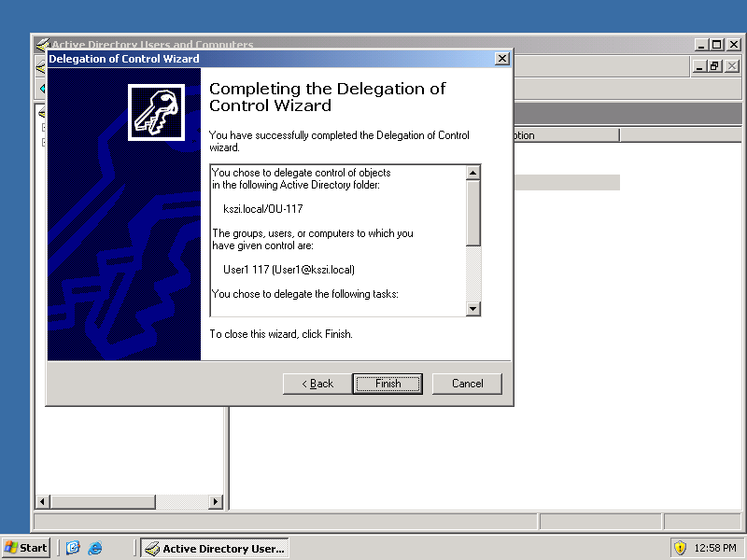Click the 12:58 PM system clock
Viewport: 747px width, 560px height.
(714, 548)
